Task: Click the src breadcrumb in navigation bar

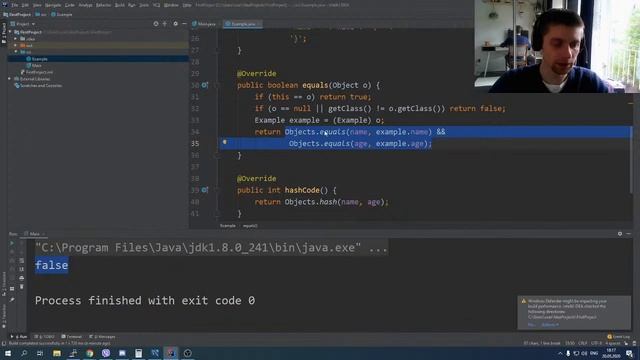Action: (41, 14)
